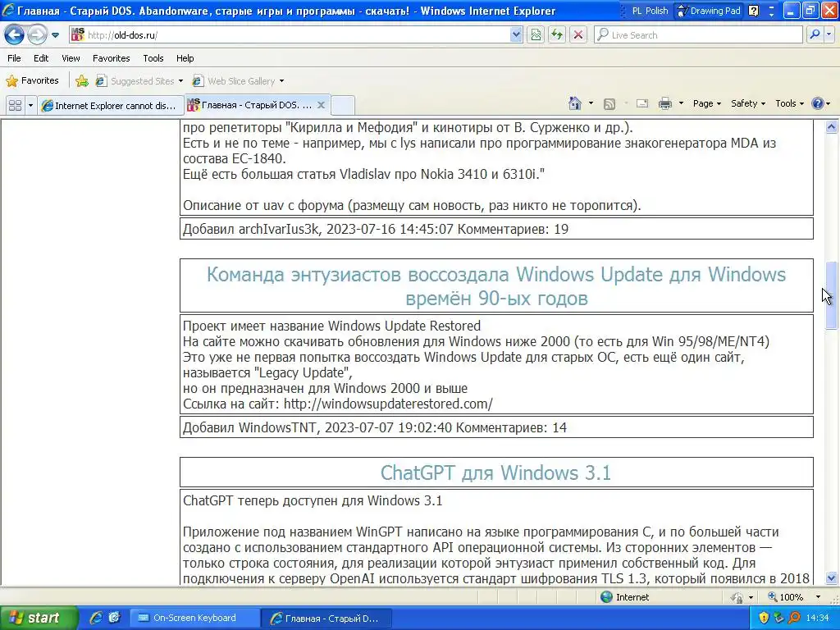Click the vertical scrollbar thumb
Viewport: 840px width, 630px height.
832,295
